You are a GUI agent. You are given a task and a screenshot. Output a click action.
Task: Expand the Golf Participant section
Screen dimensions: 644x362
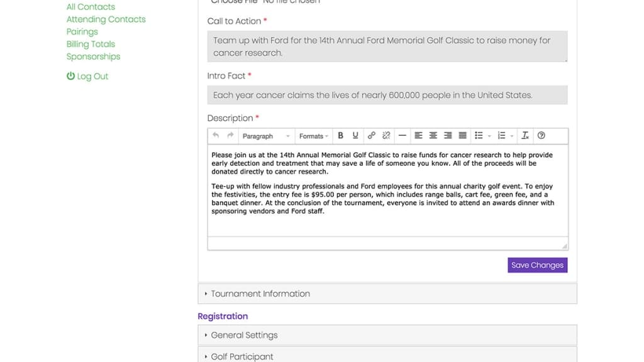coord(387,356)
